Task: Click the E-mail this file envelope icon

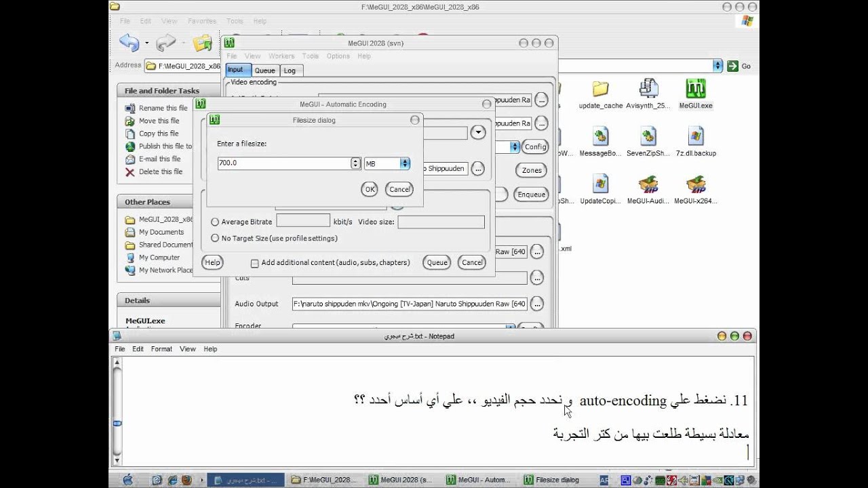Action: 130,159
